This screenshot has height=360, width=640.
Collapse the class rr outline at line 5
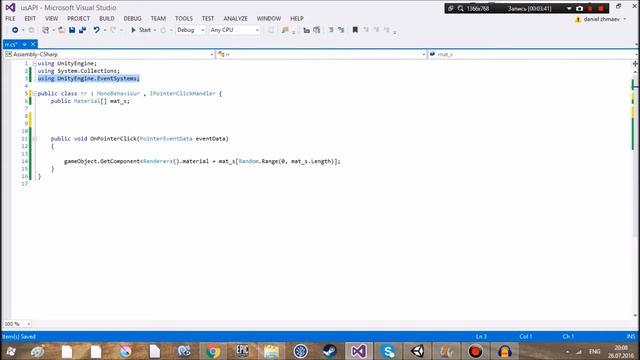(35, 93)
